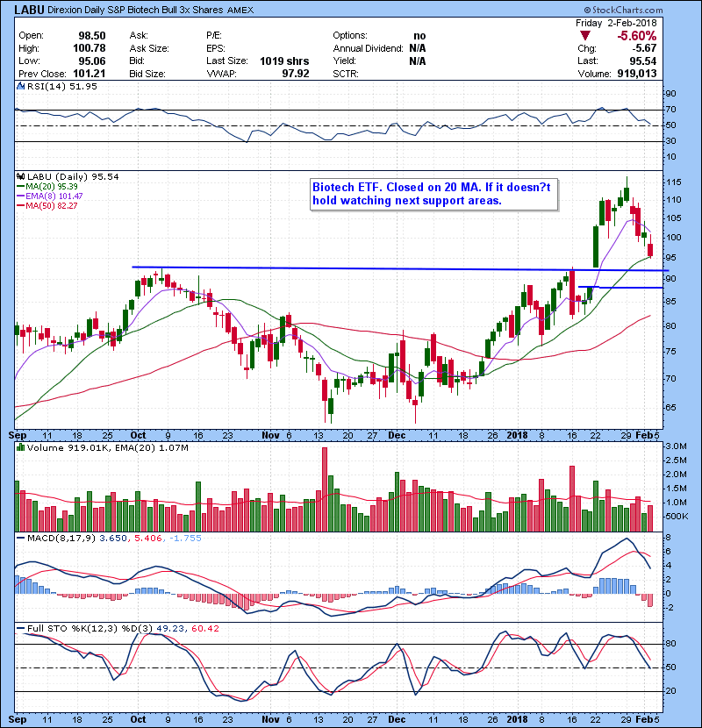Image resolution: width=702 pixels, height=728 pixels.
Task: Click the stochastic %D value 60.42
Action: [x=204, y=629]
